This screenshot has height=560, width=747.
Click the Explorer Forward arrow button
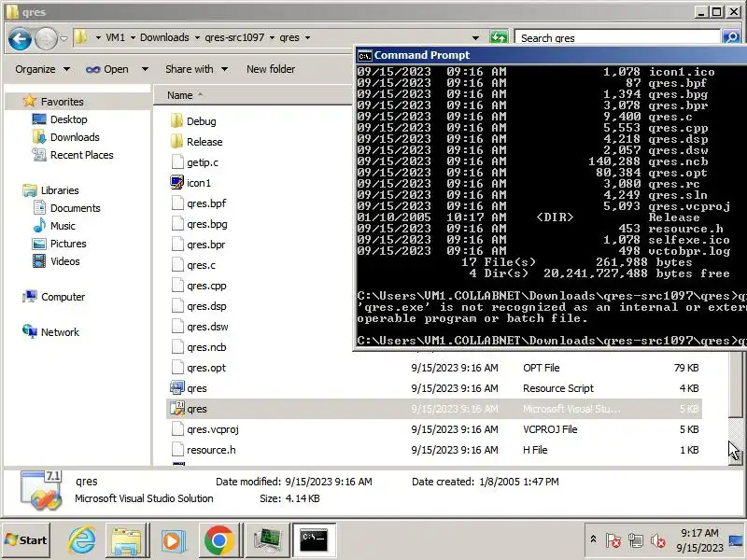coord(46,38)
